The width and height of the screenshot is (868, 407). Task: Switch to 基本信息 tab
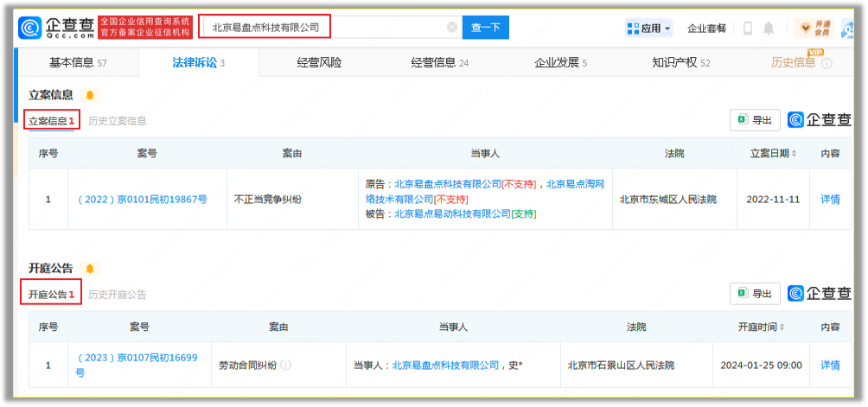click(78, 62)
